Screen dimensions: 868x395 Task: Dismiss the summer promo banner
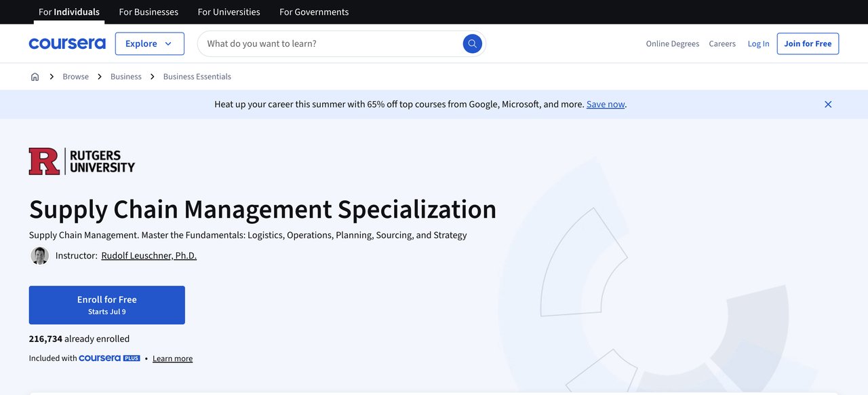pyautogui.click(x=828, y=105)
